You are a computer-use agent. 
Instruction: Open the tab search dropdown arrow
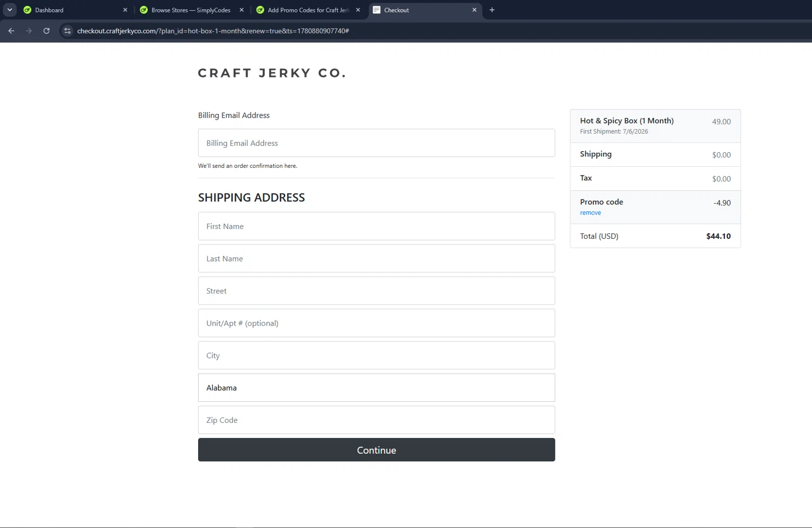pos(10,10)
